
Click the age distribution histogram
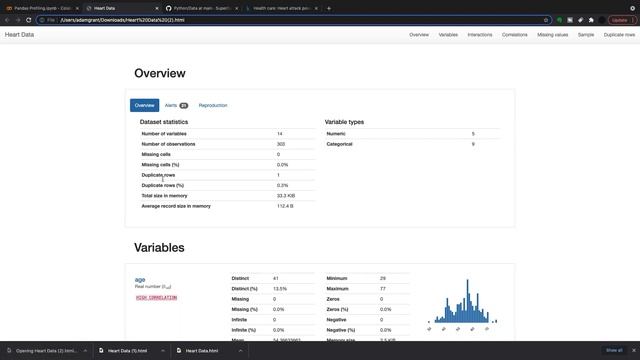[x=462, y=304]
